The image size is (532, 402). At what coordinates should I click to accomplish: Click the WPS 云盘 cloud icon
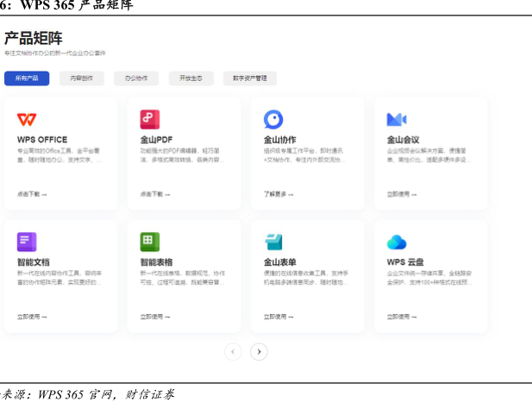click(x=397, y=242)
